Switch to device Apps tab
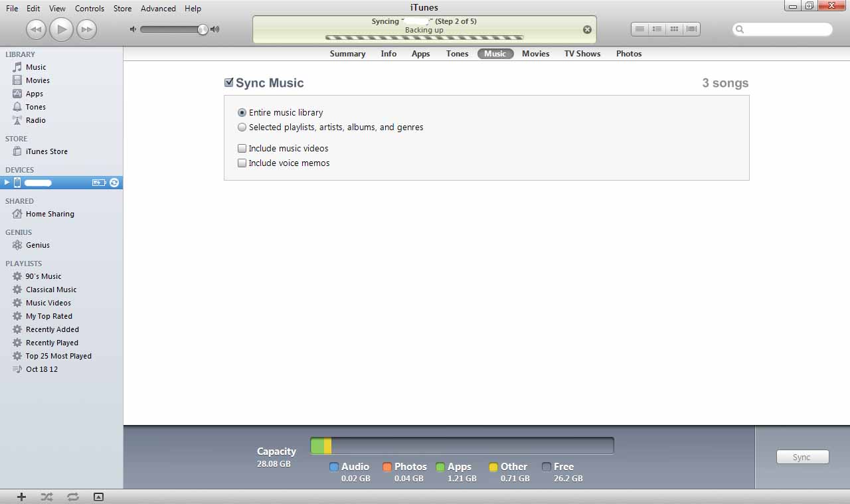 (420, 54)
